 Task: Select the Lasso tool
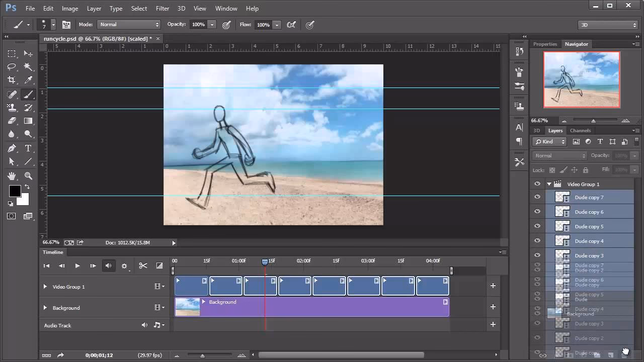point(11,67)
